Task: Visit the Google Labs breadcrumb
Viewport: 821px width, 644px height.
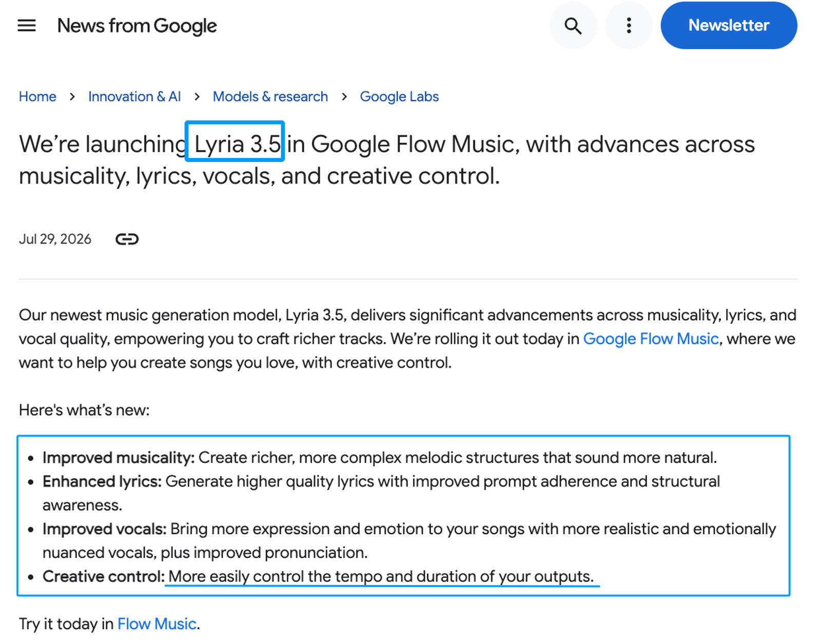Action: [x=399, y=96]
